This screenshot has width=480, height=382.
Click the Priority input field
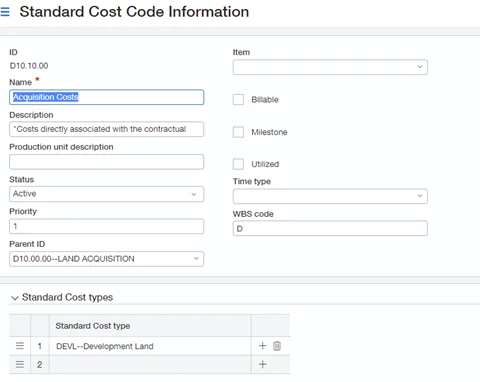(106, 226)
